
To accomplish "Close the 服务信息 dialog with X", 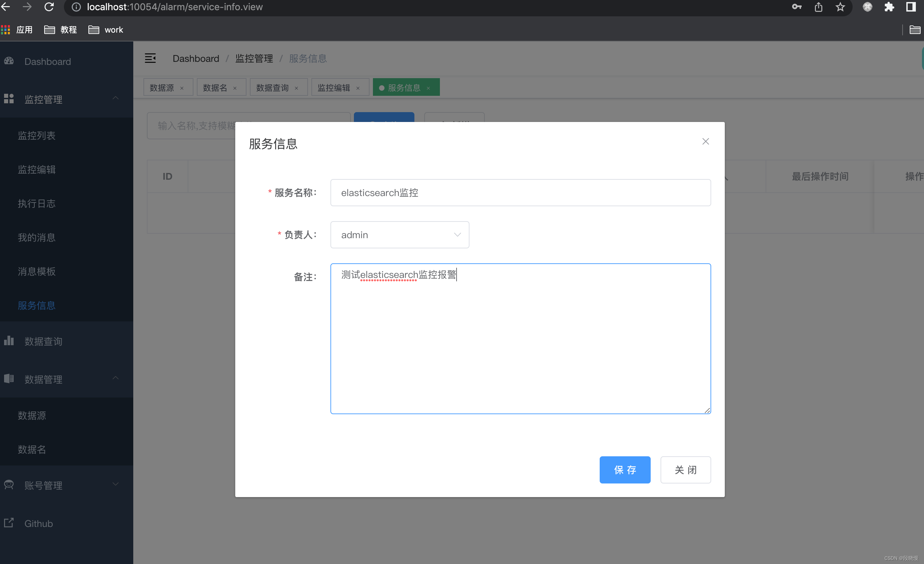I will click(706, 141).
